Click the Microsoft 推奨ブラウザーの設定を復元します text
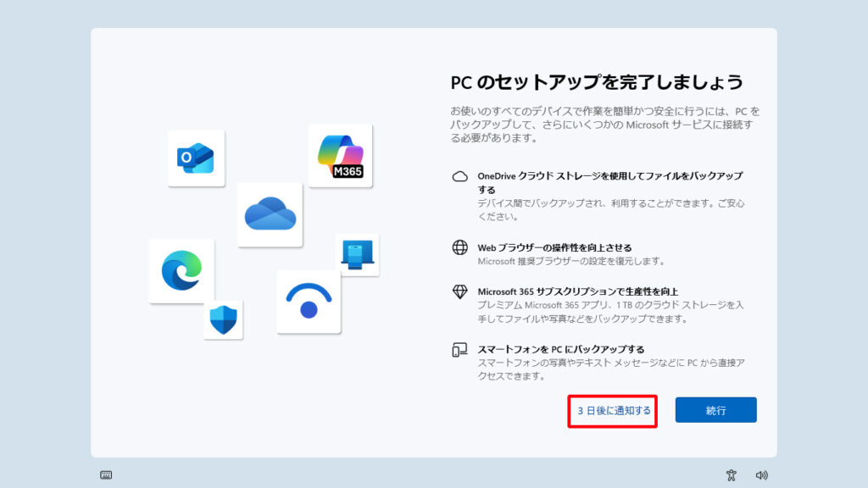This screenshot has height=488, width=868. tap(571, 261)
